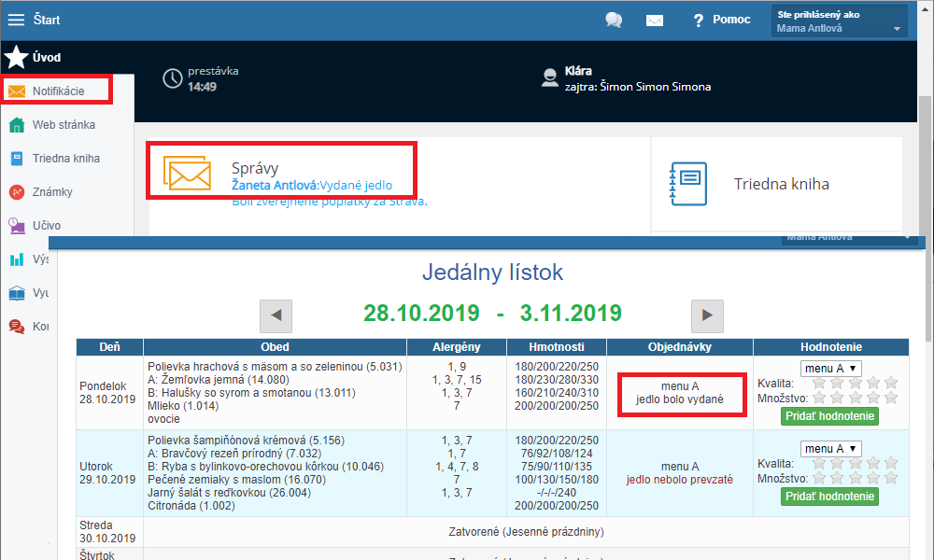Open the Žaneta Antlová: Vydané jedlo message
934x560 pixels.
tap(312, 185)
